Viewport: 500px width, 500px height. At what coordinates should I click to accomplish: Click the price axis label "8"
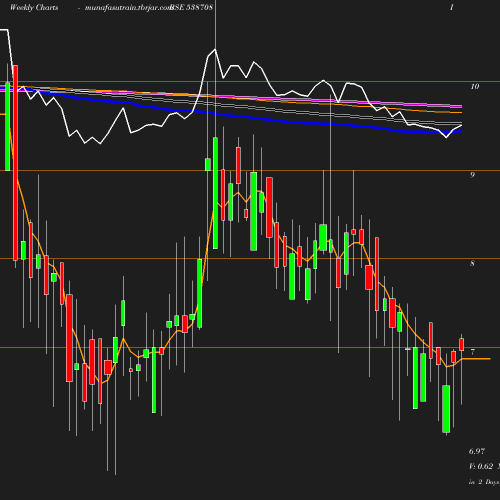[472, 263]
